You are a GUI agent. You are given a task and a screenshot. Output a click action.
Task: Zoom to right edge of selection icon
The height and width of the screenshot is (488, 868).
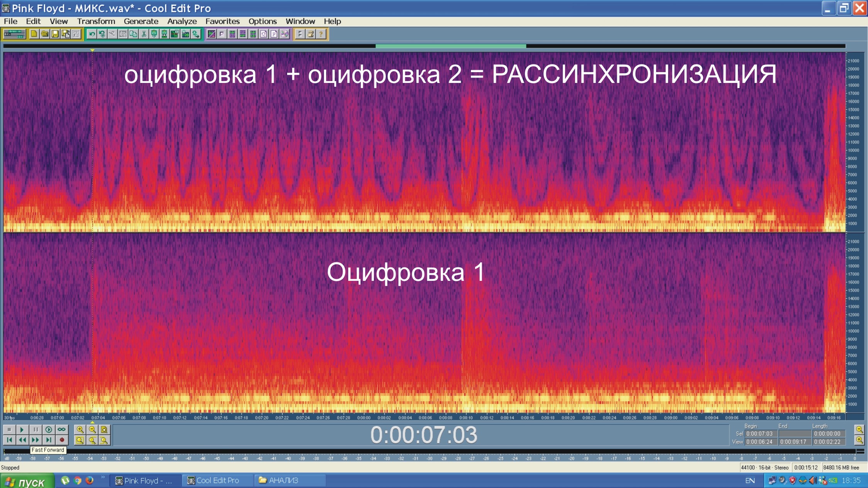coord(104,440)
